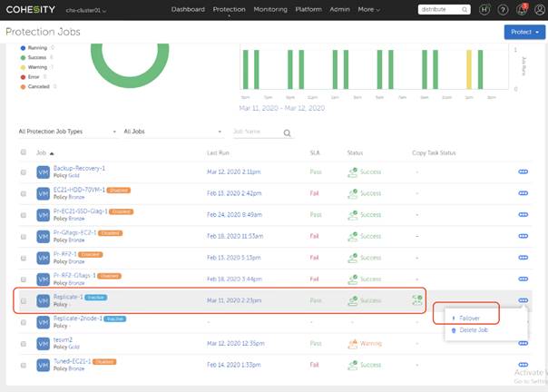Click copy task status icon for Replicate-1
Screen dimensions: 548x392
417,300
